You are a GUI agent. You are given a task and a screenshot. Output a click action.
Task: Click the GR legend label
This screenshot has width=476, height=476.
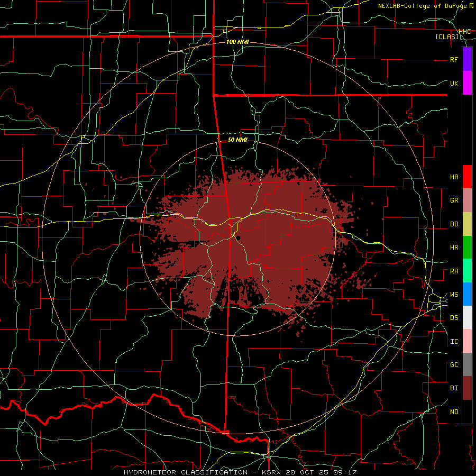click(x=454, y=200)
